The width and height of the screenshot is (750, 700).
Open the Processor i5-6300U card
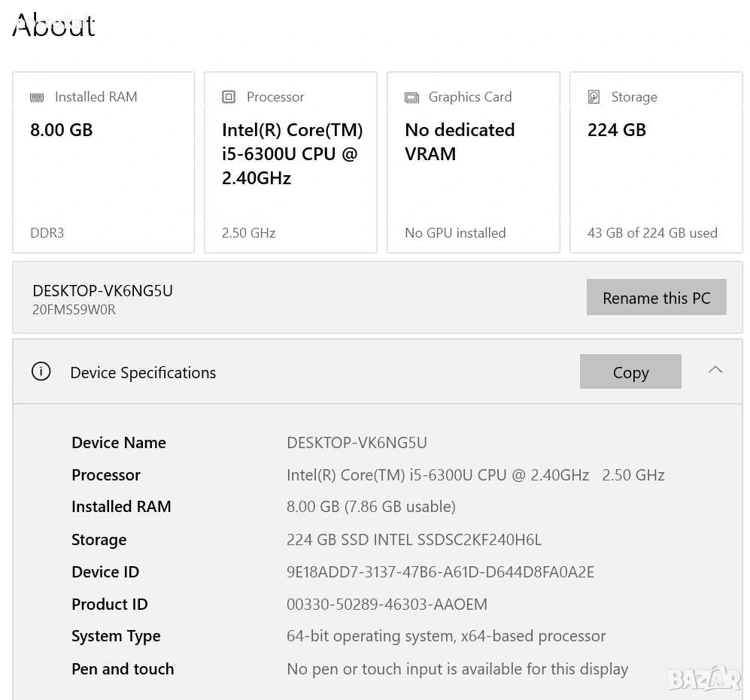[x=290, y=162]
